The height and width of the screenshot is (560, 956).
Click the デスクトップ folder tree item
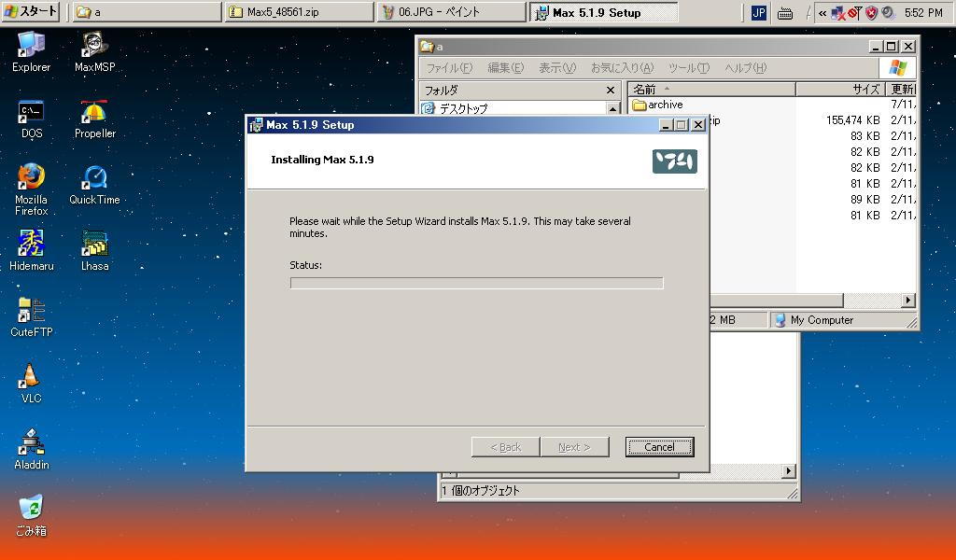456,108
